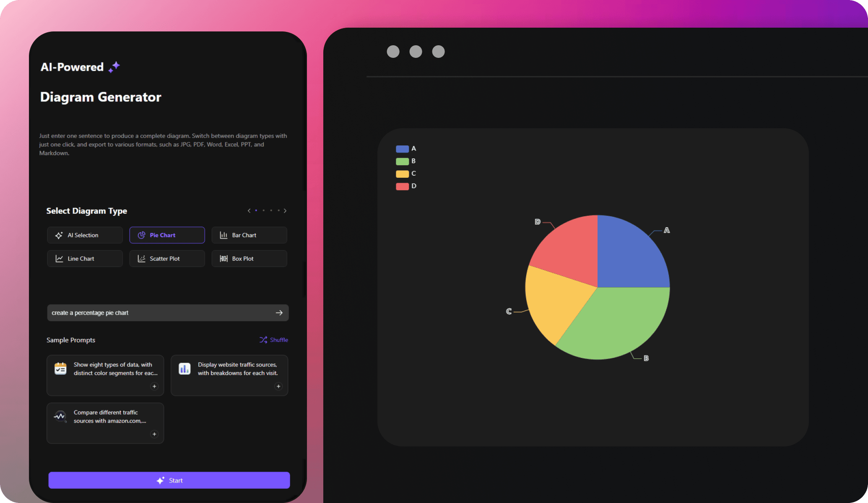Click the submit arrow in the input field
The width and height of the screenshot is (868, 503).
tap(279, 313)
